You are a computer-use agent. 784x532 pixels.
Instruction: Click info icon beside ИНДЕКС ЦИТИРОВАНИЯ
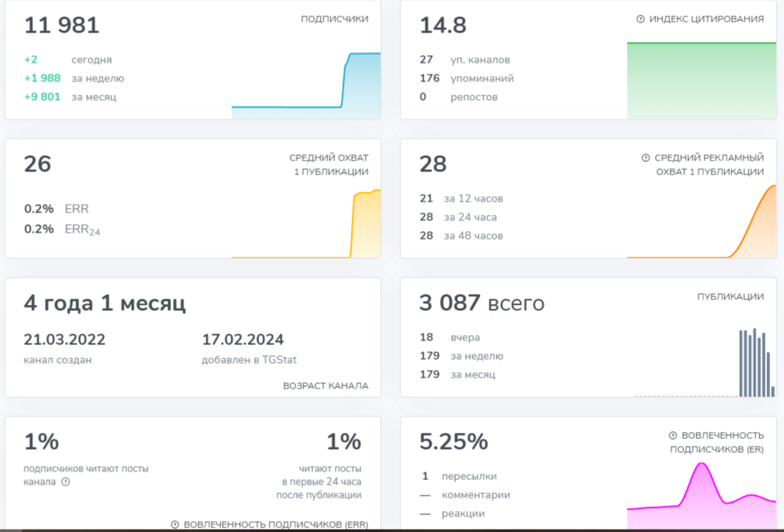pyautogui.click(x=641, y=19)
